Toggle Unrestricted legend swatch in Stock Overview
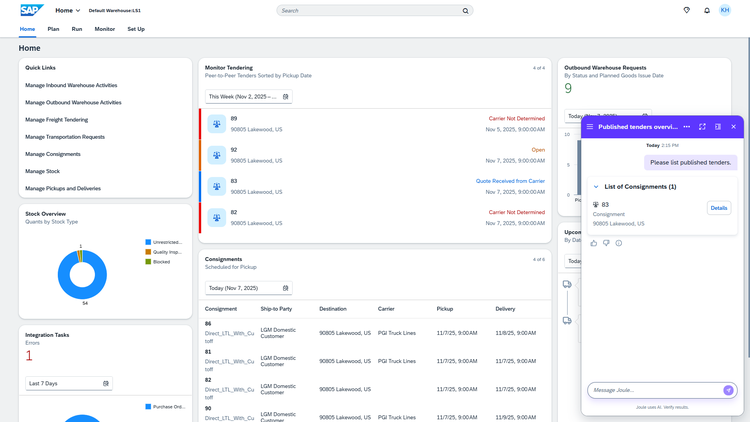750x422 pixels. tap(148, 242)
